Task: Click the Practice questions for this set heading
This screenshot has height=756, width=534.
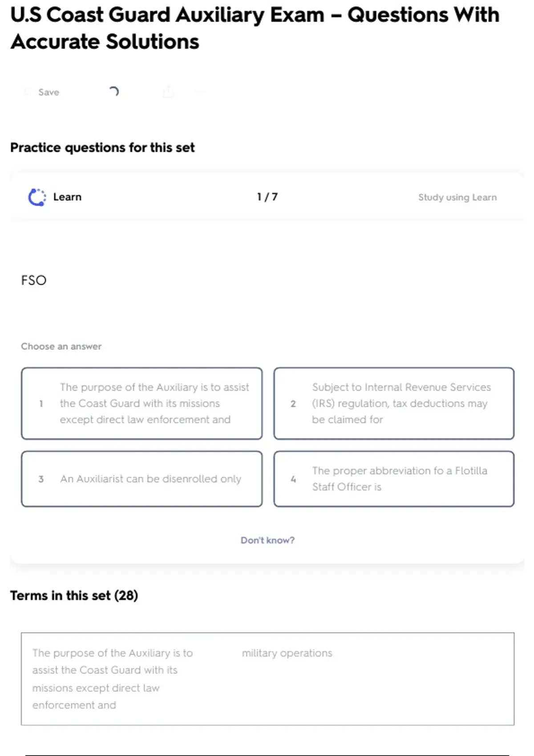Action: point(102,148)
